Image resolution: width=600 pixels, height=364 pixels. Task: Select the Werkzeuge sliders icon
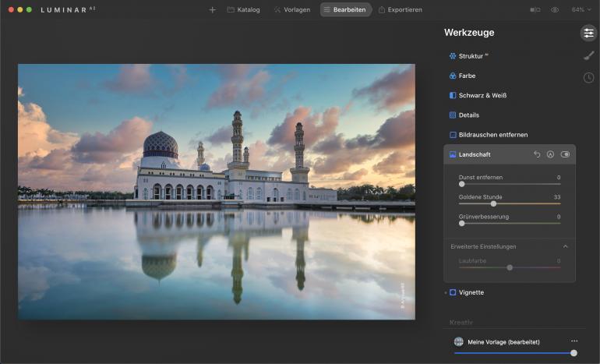[x=588, y=33]
